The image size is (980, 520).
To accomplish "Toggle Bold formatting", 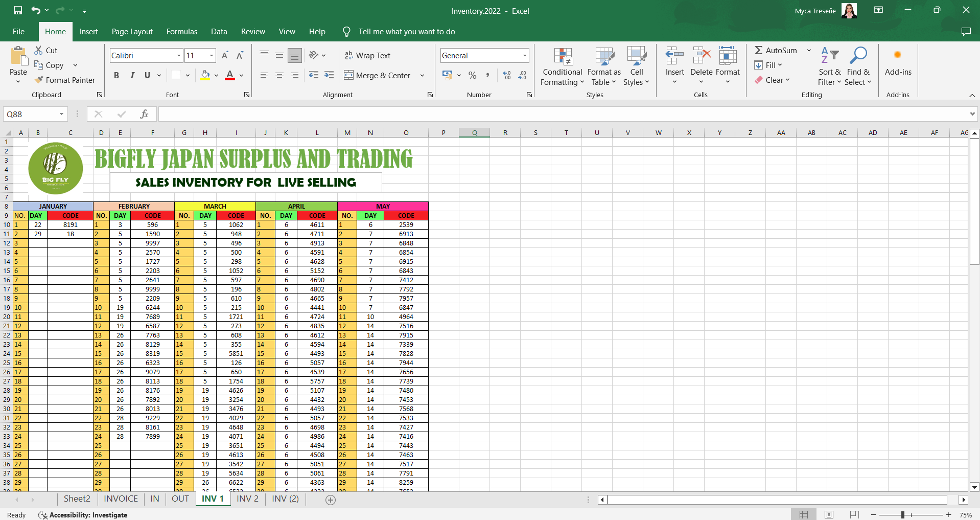I will pos(116,75).
